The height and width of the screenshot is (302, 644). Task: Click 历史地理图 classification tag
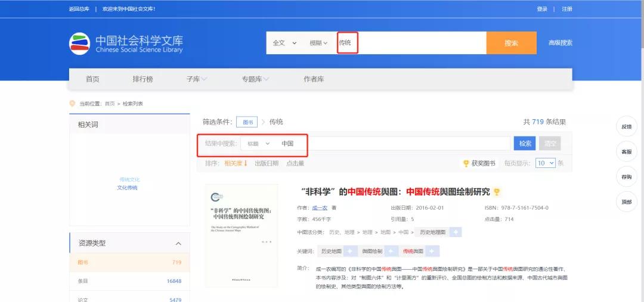click(x=432, y=232)
